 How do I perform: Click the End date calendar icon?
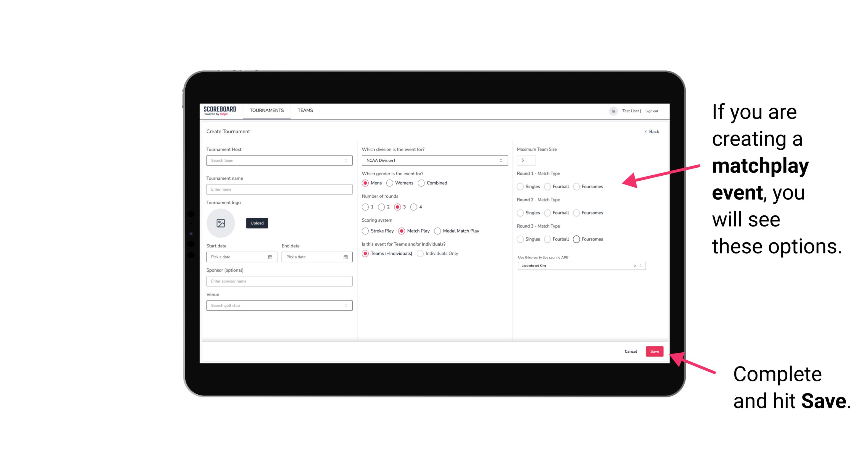(x=345, y=257)
